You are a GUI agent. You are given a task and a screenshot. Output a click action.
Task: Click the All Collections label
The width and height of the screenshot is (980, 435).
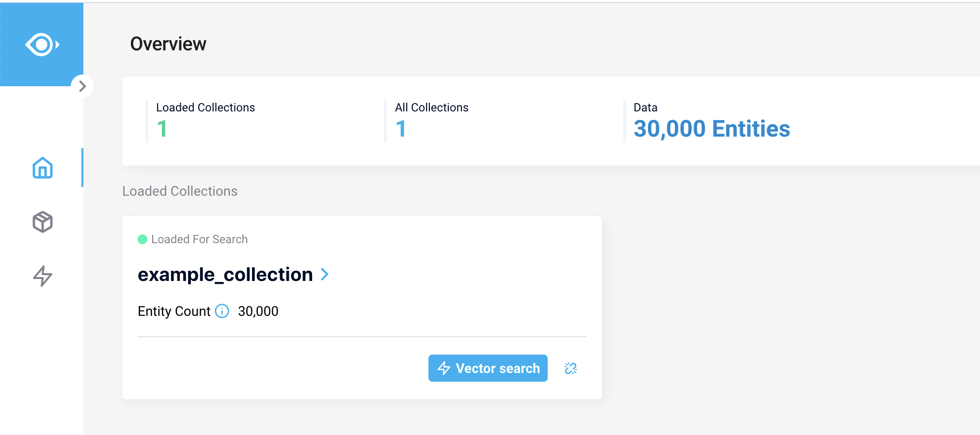coord(431,108)
